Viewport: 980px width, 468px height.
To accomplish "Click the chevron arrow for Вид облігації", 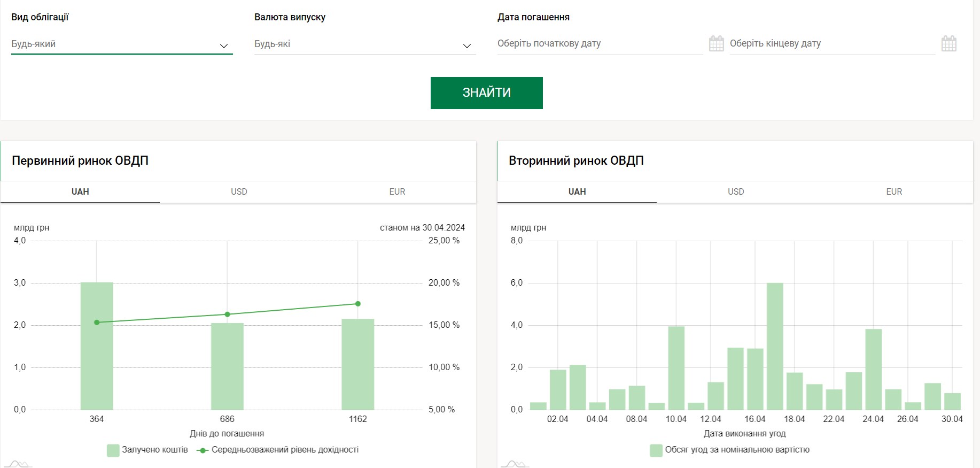I will [x=224, y=46].
